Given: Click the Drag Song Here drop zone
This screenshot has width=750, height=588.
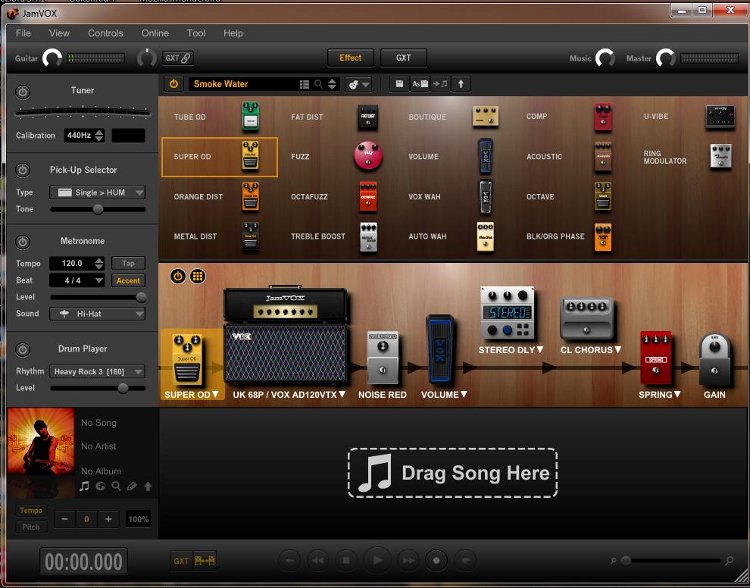Looking at the screenshot, I should coord(452,473).
